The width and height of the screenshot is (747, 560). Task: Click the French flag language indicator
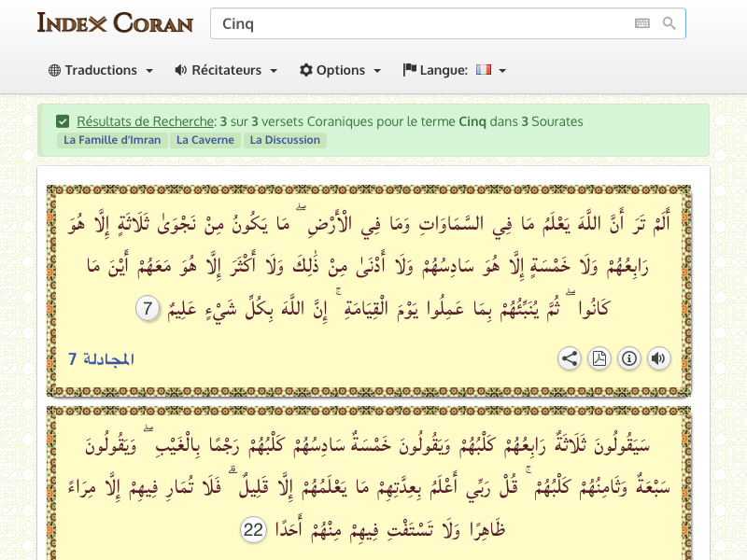483,70
